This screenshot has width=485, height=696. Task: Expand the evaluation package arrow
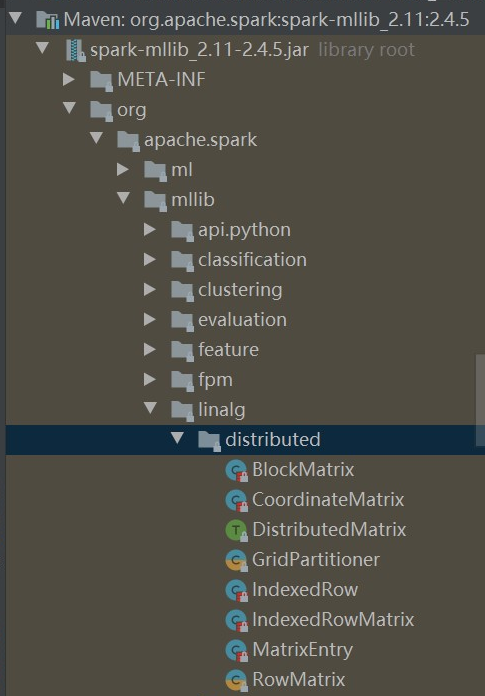pyautogui.click(x=150, y=319)
